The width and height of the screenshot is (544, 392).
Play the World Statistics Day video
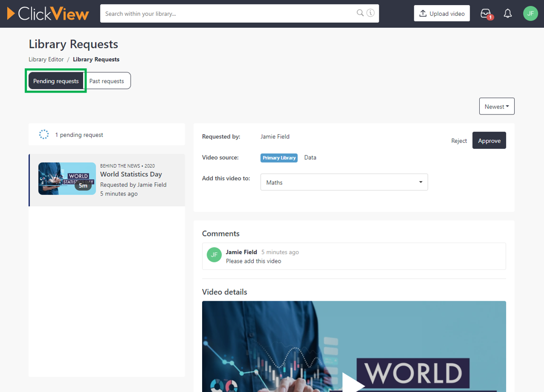pyautogui.click(x=353, y=383)
